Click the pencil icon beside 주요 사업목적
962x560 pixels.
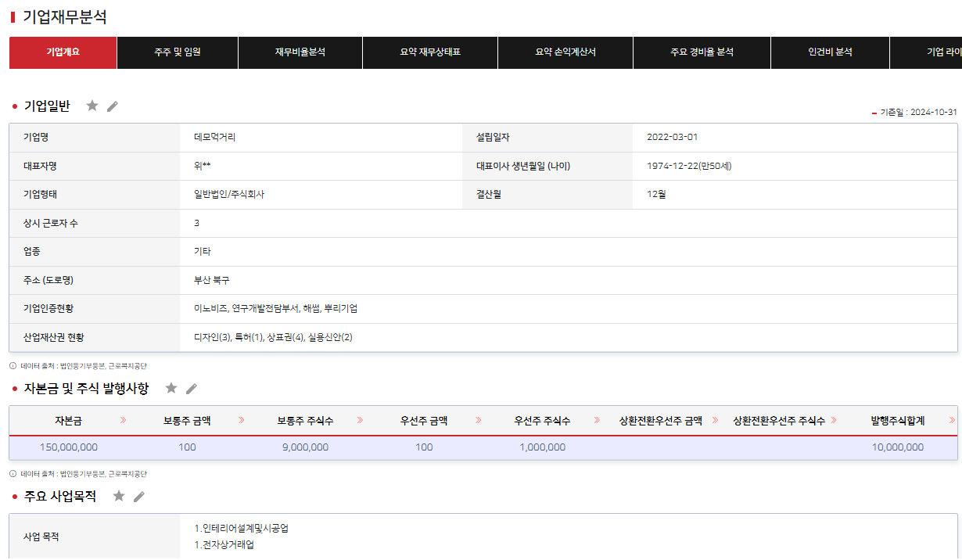pyautogui.click(x=139, y=497)
